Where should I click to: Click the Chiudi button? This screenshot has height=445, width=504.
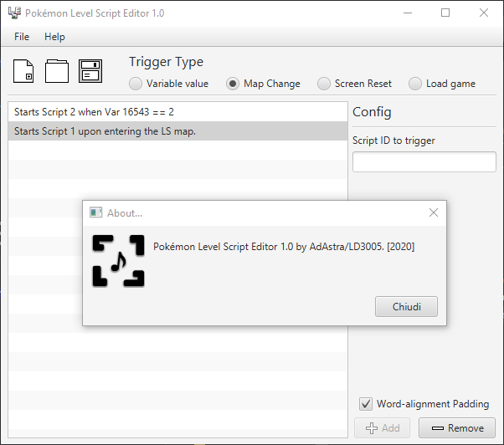[x=406, y=307]
